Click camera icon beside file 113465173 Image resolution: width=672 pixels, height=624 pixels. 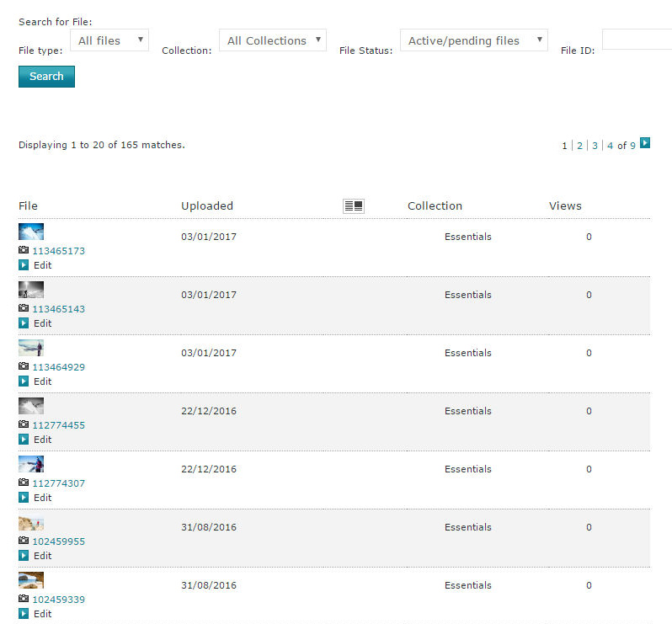(24, 250)
